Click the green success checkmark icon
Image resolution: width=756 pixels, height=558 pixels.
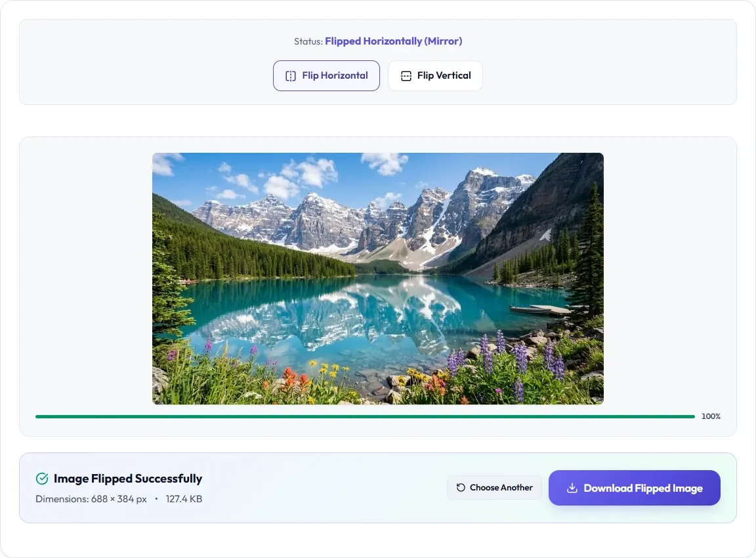pos(42,479)
